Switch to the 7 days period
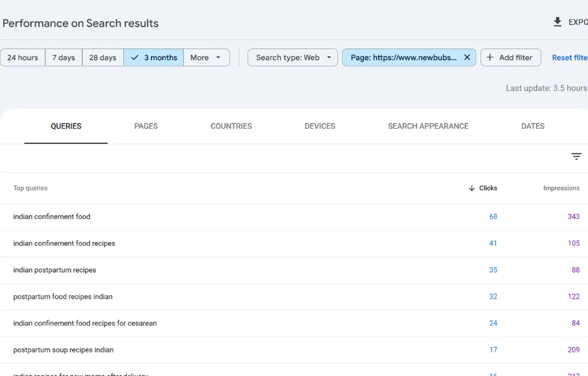This screenshot has width=588, height=376. coord(63,57)
